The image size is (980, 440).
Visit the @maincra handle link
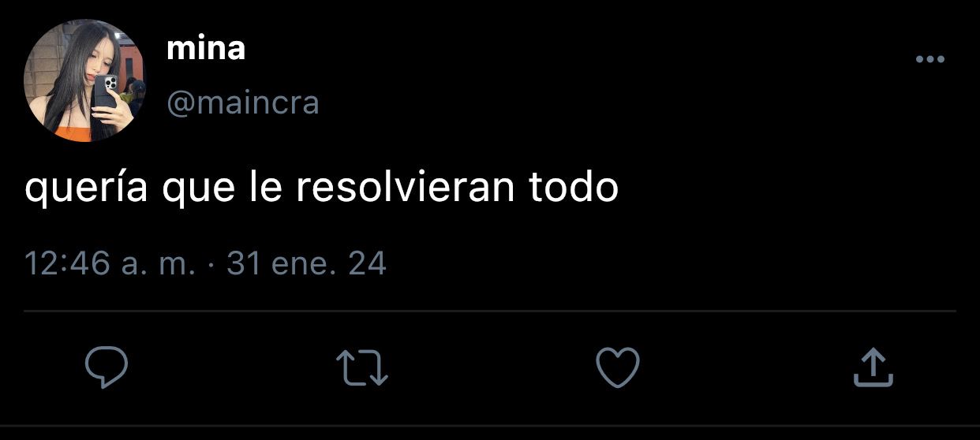click(x=243, y=103)
